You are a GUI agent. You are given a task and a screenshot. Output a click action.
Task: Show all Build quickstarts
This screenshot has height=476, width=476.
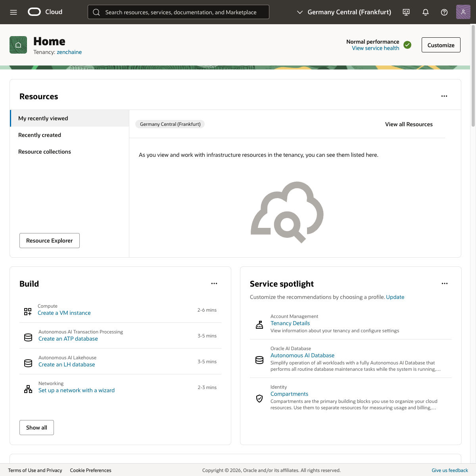[x=36, y=428]
